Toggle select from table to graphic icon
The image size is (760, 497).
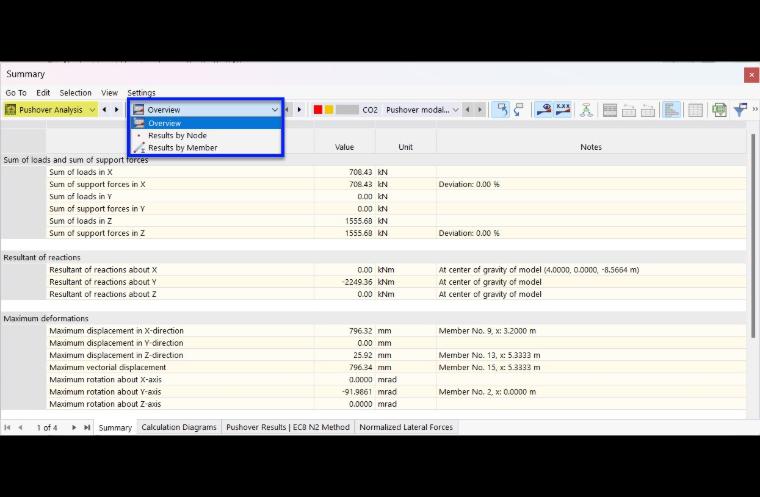point(519,110)
